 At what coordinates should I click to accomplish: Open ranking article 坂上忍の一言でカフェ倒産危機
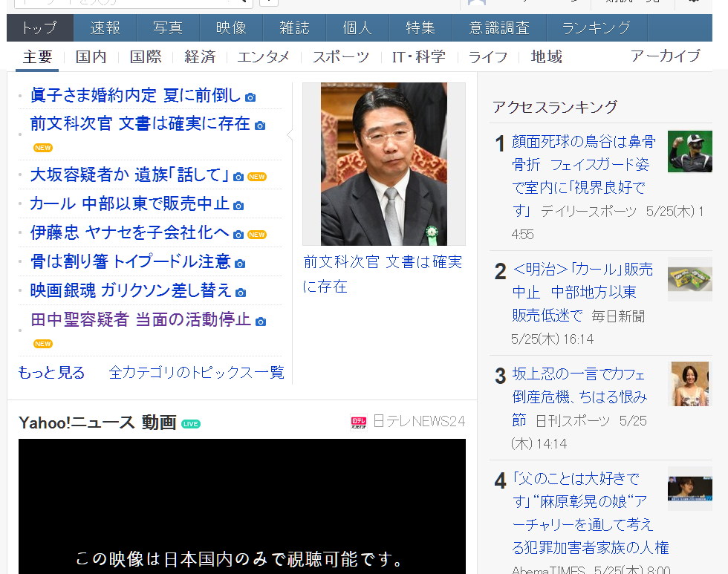pyautogui.click(x=579, y=385)
